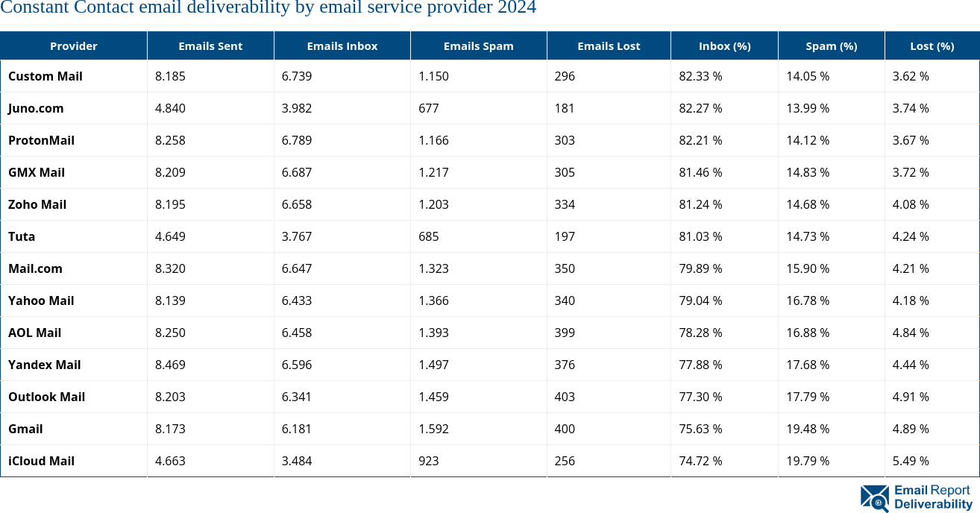Select the Zoho Mail provider cell
The width and height of the screenshot is (980, 513).
(x=74, y=204)
